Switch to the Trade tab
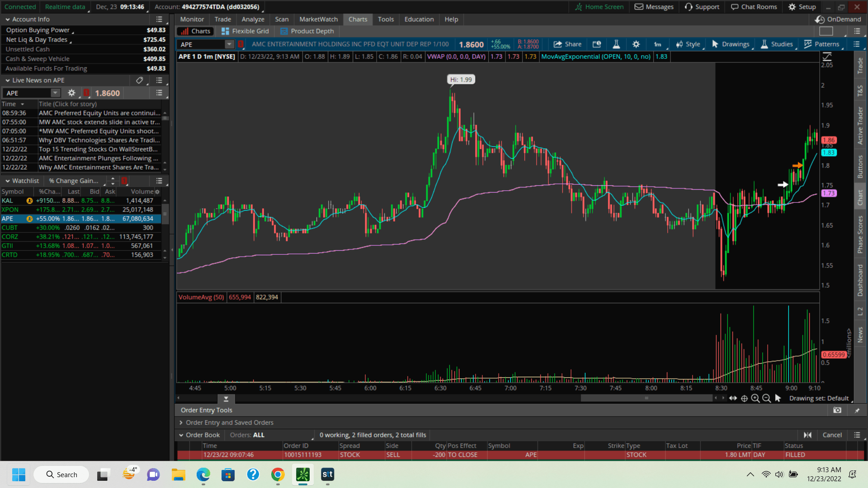This screenshot has width=868, height=488. (222, 19)
